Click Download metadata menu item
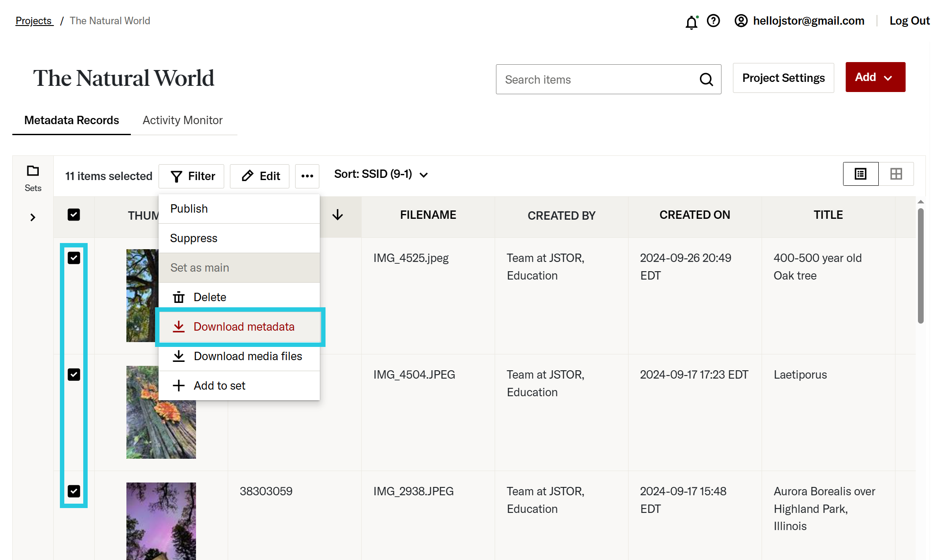The height and width of the screenshot is (560, 936). [x=239, y=327]
